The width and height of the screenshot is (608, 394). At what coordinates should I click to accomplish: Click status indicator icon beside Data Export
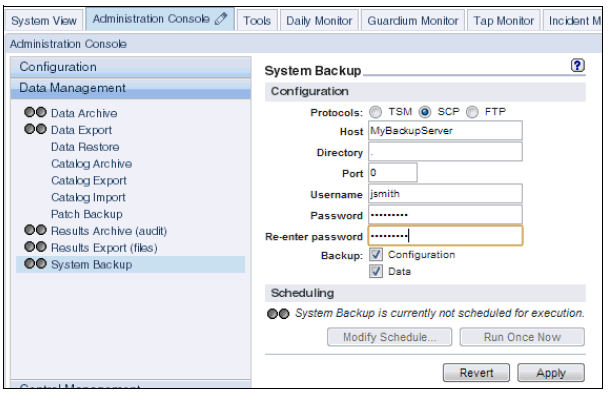click(35, 129)
